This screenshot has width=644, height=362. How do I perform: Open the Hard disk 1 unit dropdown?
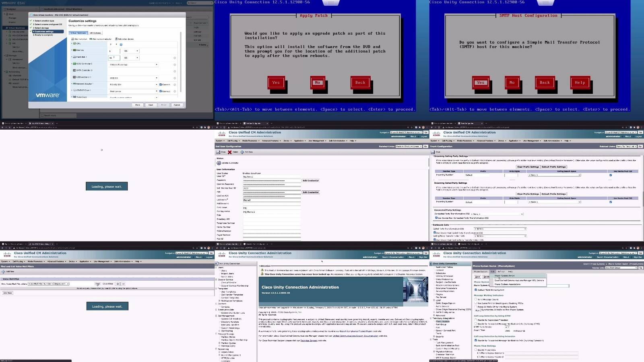131,58
